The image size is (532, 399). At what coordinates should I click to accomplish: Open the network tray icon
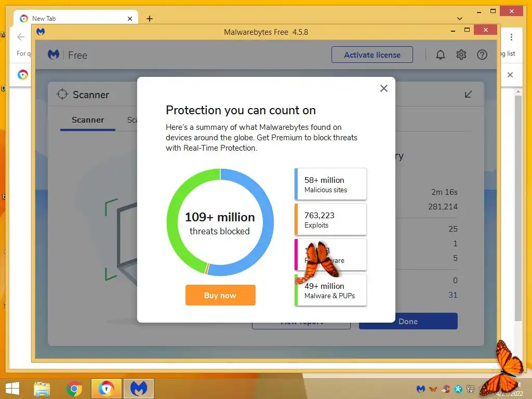coord(471,389)
